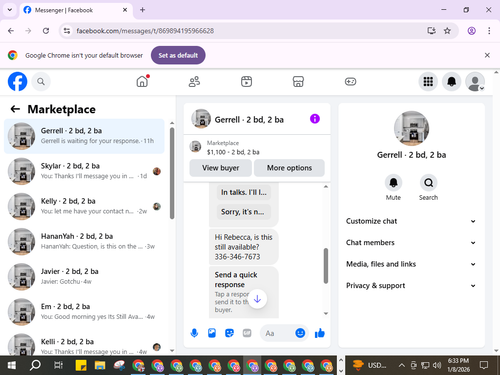
Task: Open the apps grid menu icon
Action: pos(428,82)
